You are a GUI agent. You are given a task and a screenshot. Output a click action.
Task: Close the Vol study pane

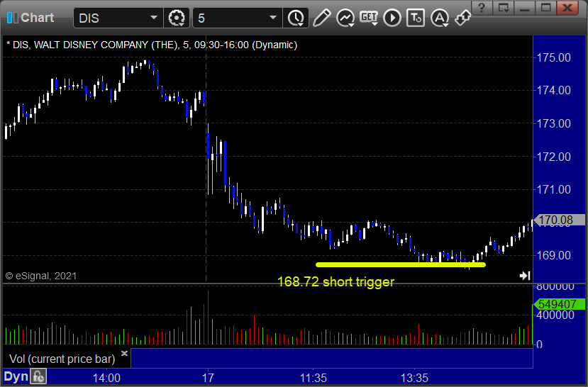click(125, 353)
